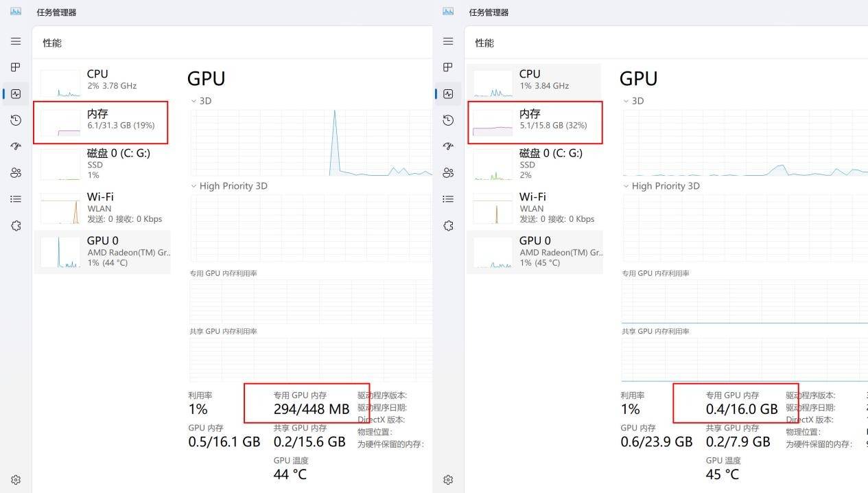Select Performance icon in right Task Manager sidebar
Image resolution: width=868 pixels, height=493 pixels.
448,94
